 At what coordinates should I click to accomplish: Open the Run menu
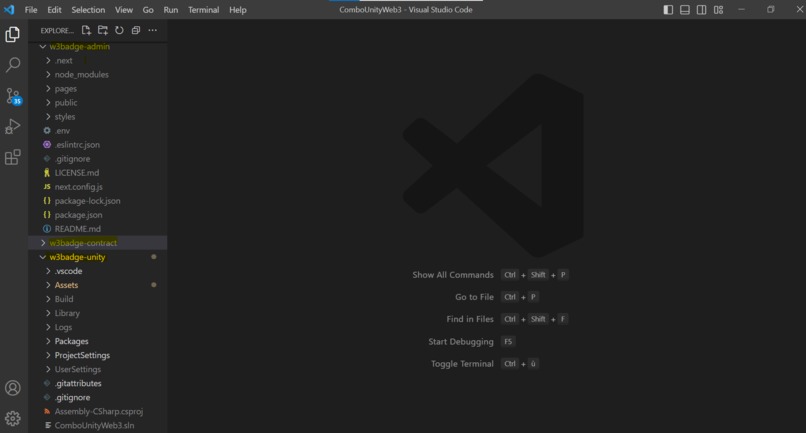171,10
